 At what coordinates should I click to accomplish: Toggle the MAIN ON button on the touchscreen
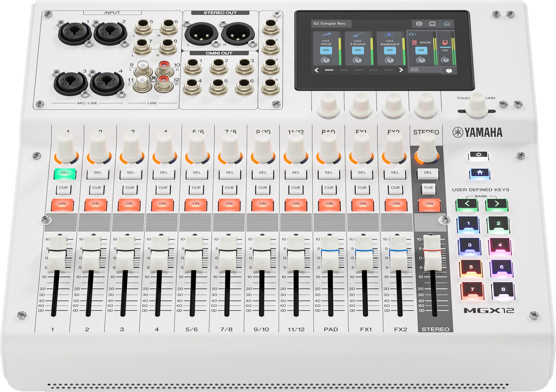pos(421,50)
